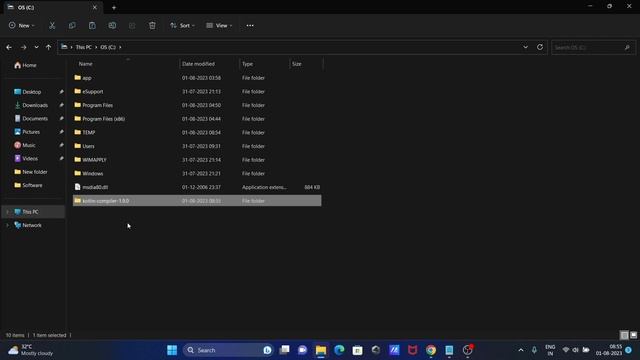Open New folder in navigation pane
The image size is (640, 360).
[x=35, y=172]
